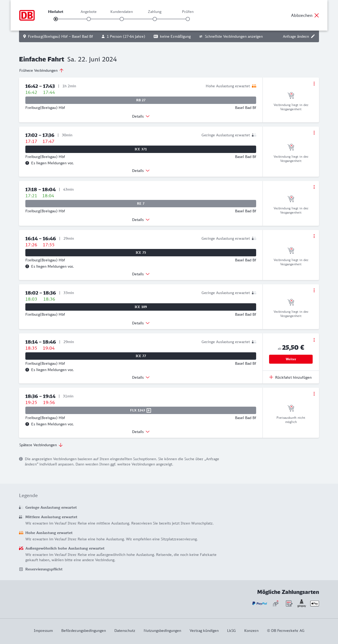Image resolution: width=338 pixels, height=644 pixels.
Task: Click the red X cancel icon
Action: (317, 15)
